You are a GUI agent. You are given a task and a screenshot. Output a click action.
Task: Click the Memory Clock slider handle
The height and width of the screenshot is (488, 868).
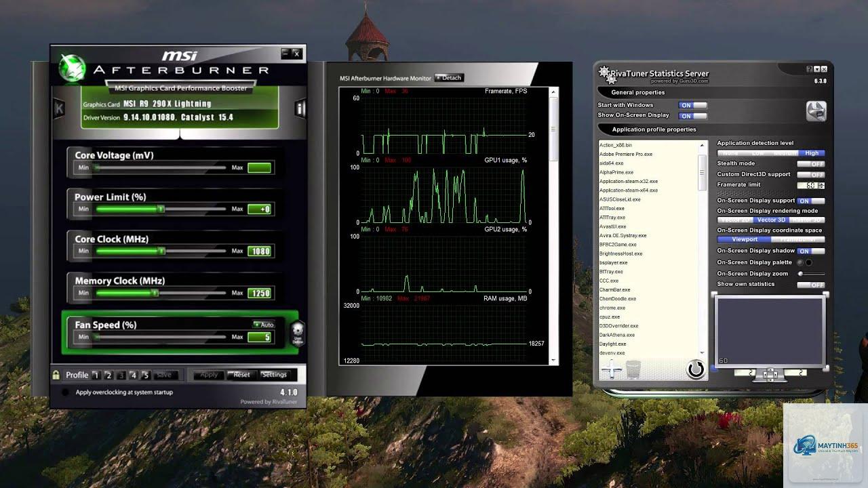point(155,293)
